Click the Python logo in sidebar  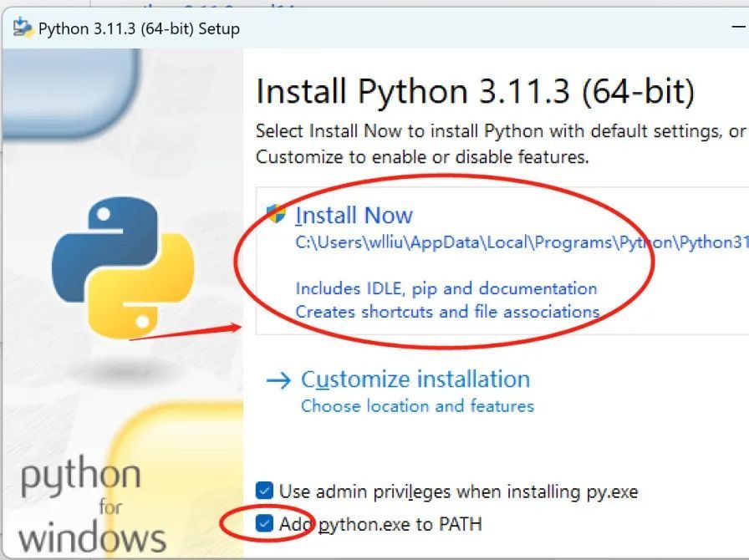(123, 267)
